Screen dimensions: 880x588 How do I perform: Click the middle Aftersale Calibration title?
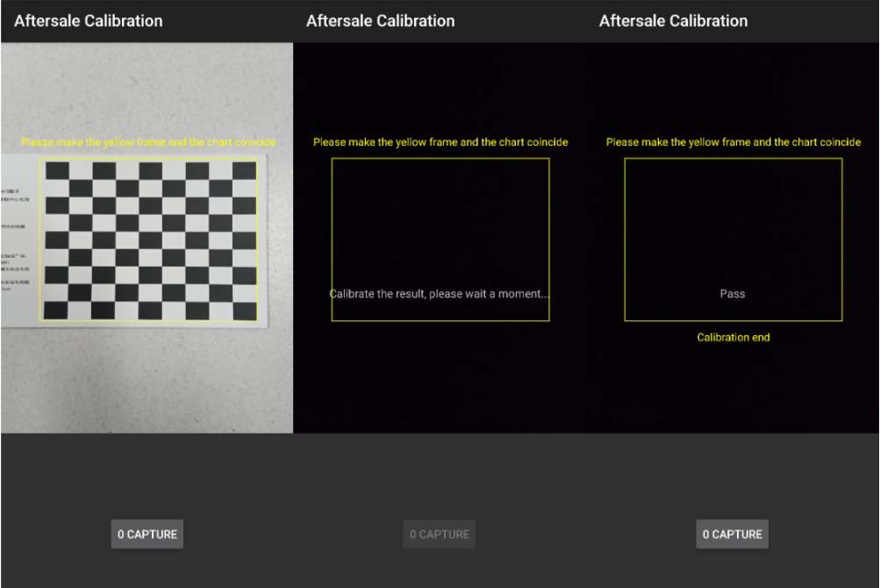pyautogui.click(x=380, y=21)
